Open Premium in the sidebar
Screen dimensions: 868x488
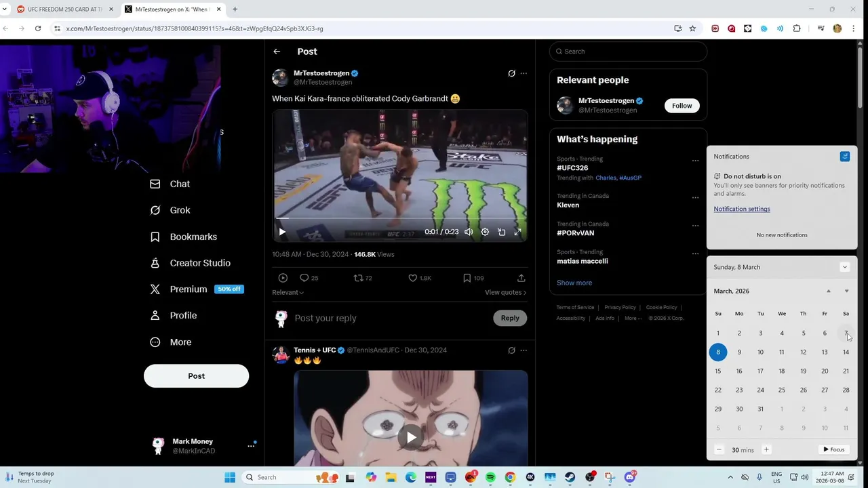pyautogui.click(x=196, y=289)
